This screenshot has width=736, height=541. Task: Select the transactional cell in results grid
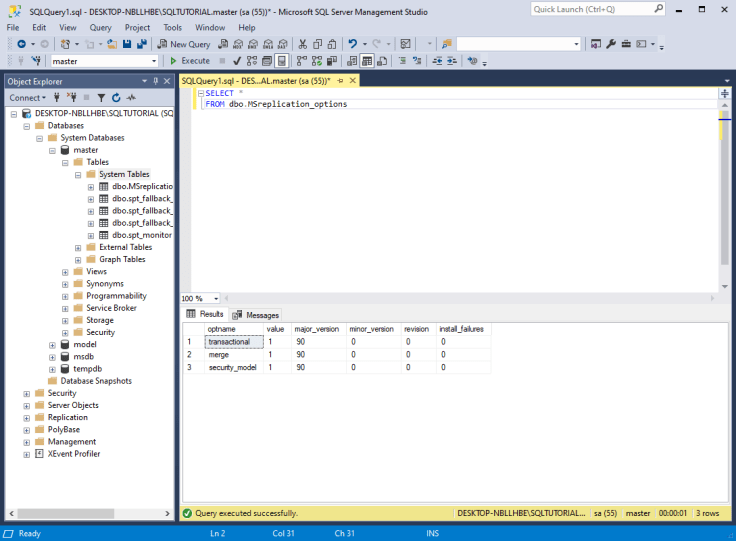click(228, 342)
